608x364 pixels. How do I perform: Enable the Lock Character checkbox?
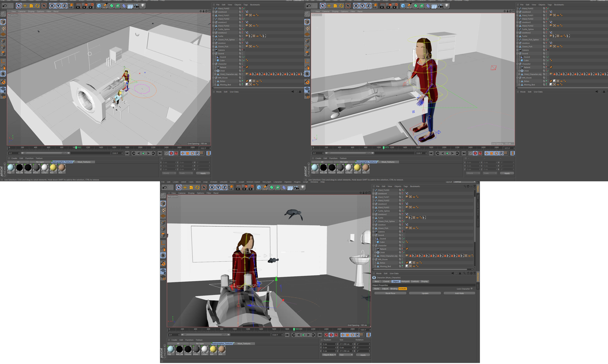[472, 289]
